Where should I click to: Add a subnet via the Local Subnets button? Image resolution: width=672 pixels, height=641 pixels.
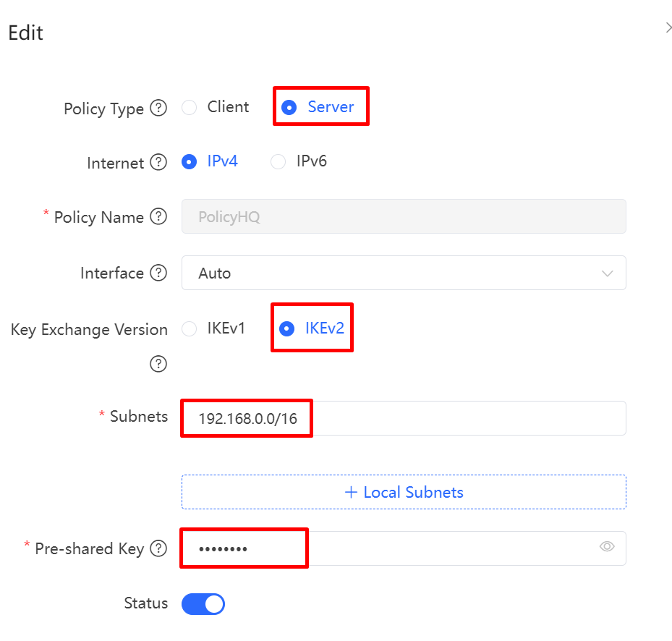404,492
